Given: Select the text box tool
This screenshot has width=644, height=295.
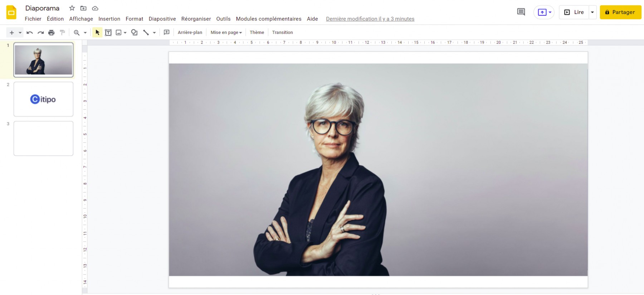Looking at the screenshot, I should click(108, 33).
